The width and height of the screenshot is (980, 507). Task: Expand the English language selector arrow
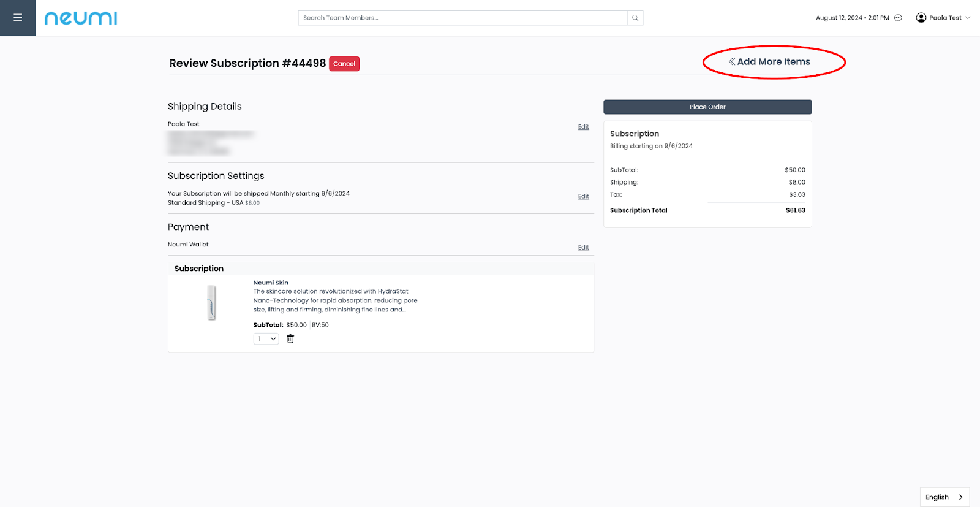click(x=960, y=497)
